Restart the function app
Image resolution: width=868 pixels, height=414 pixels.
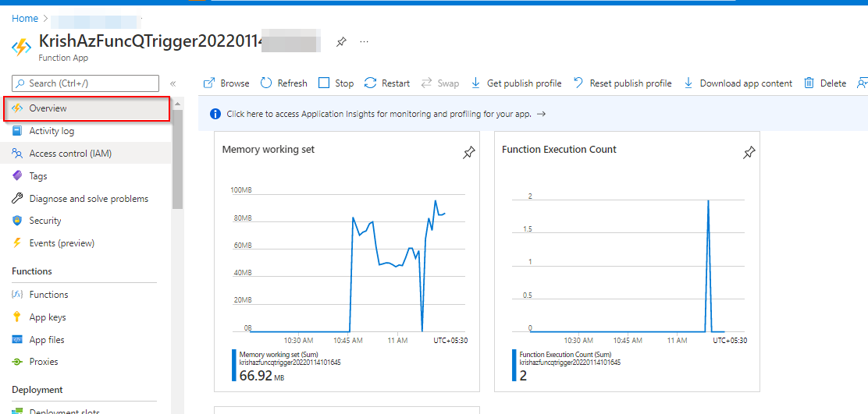(x=387, y=83)
